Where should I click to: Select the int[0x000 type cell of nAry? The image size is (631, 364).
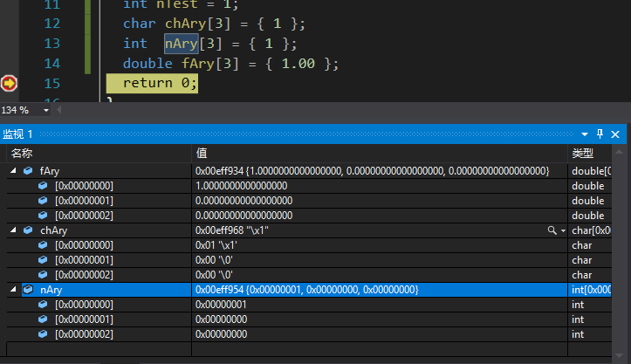coord(590,290)
